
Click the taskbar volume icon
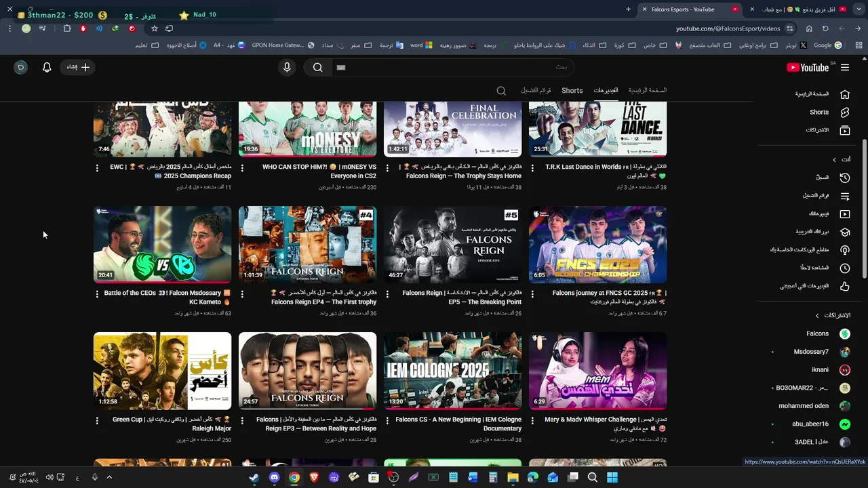tap(50, 477)
